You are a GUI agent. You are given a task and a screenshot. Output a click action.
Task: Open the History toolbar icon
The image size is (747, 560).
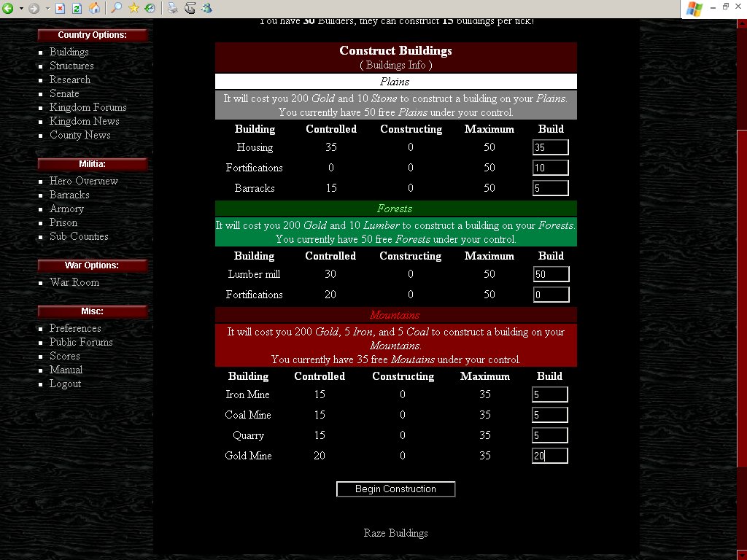[x=150, y=9]
